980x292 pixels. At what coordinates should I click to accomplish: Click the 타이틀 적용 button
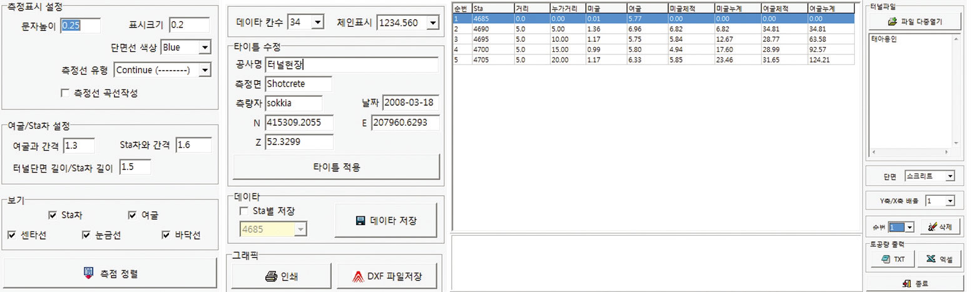pos(337,168)
